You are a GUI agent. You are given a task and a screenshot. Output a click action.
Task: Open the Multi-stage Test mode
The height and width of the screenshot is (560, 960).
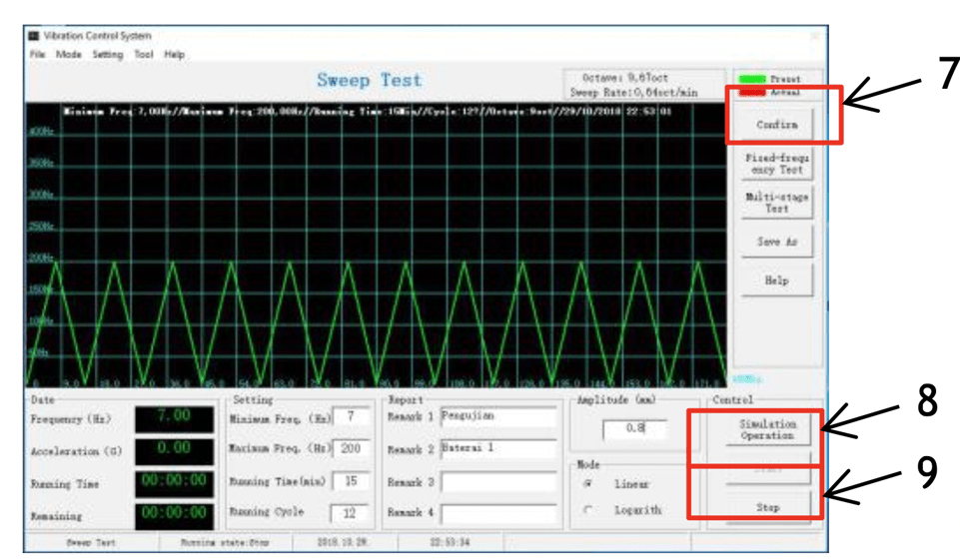coord(777,203)
